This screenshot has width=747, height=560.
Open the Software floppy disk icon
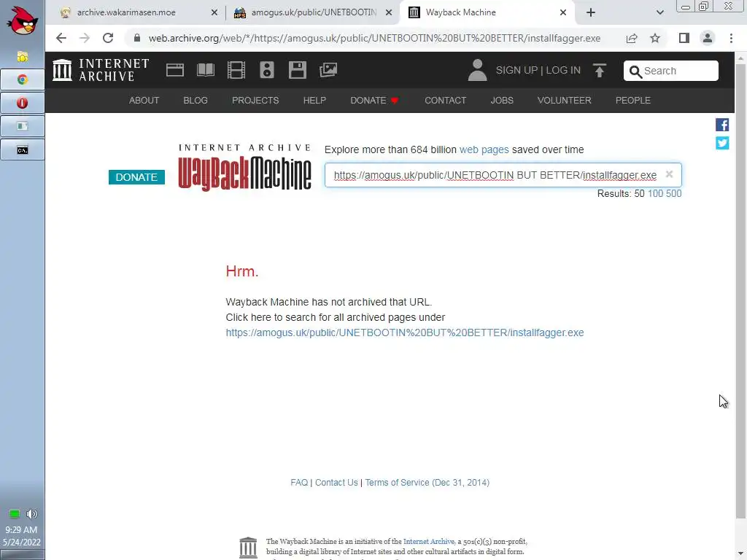coord(298,70)
